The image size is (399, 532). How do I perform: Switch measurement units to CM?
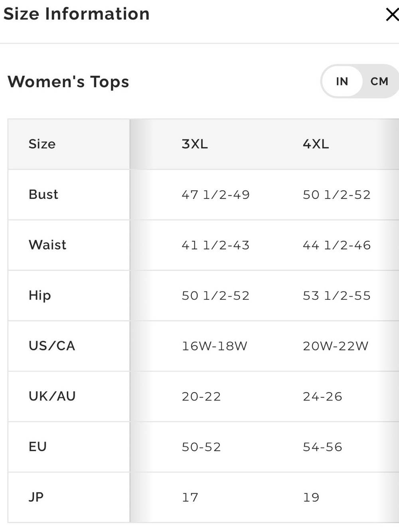tap(379, 81)
